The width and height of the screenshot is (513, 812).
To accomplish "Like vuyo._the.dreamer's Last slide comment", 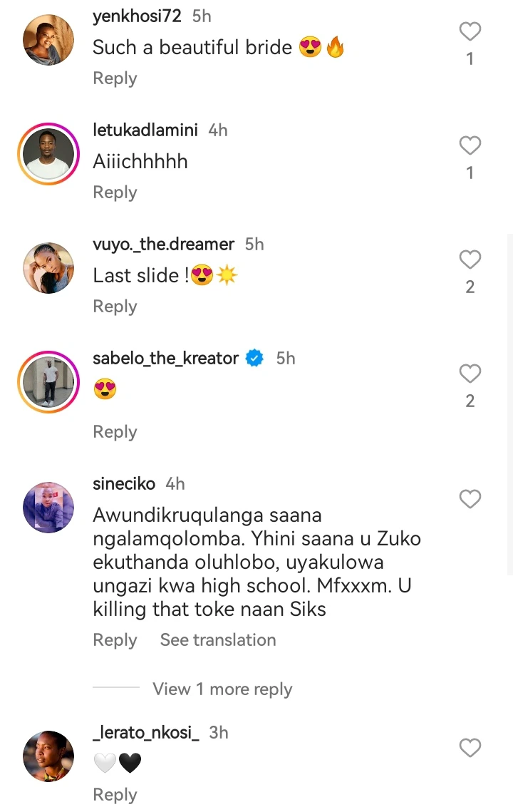I will click(470, 260).
